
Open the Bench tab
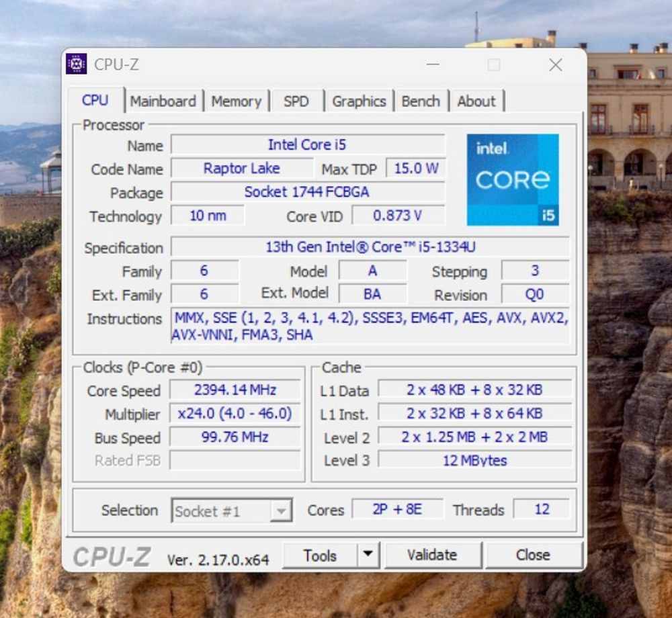pos(421,101)
